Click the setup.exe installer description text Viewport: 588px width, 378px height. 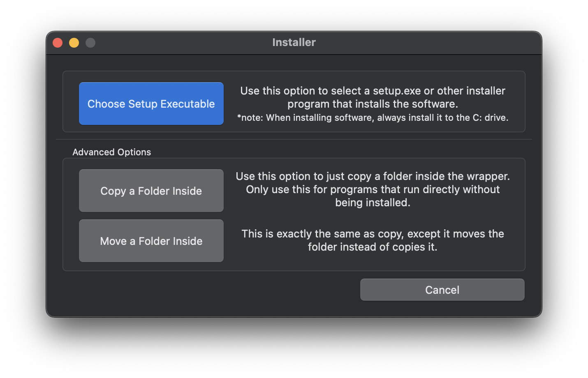pyautogui.click(x=373, y=97)
